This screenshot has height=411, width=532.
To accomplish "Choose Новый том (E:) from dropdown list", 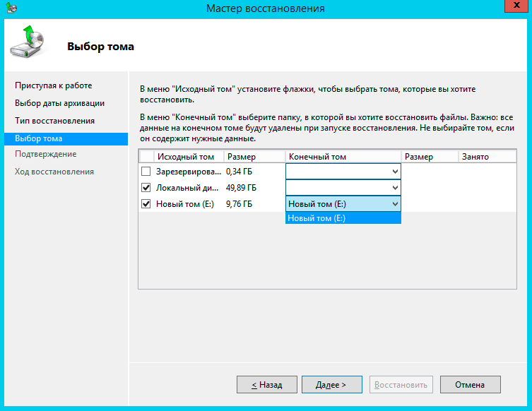I will coord(343,218).
